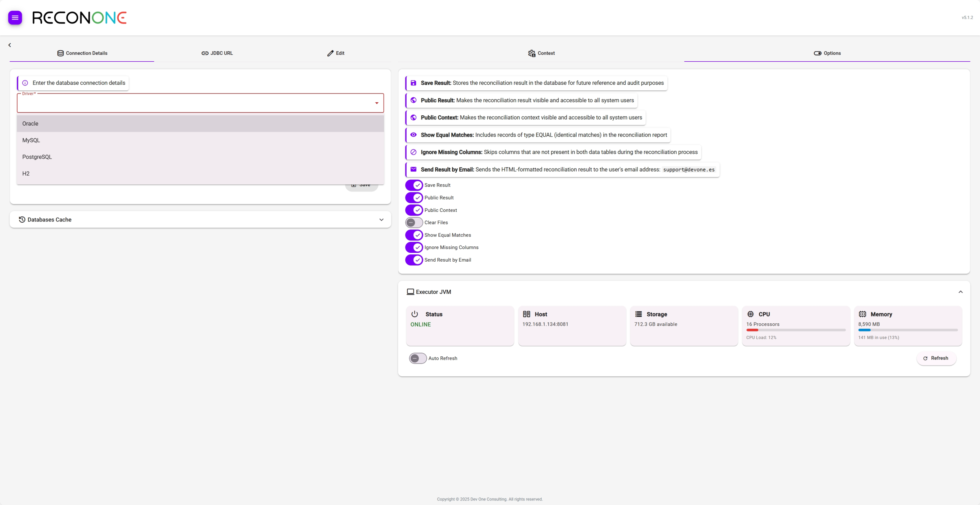Select MySQL from the driver list

31,140
